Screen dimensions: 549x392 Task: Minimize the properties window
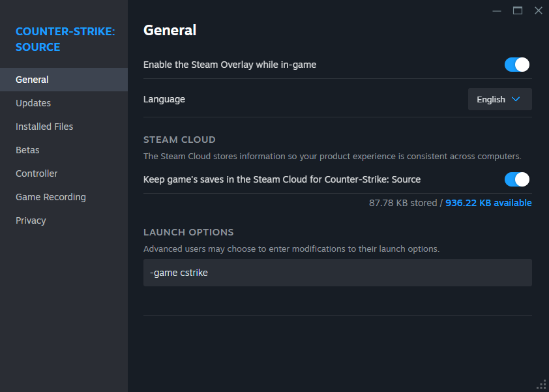(496, 11)
